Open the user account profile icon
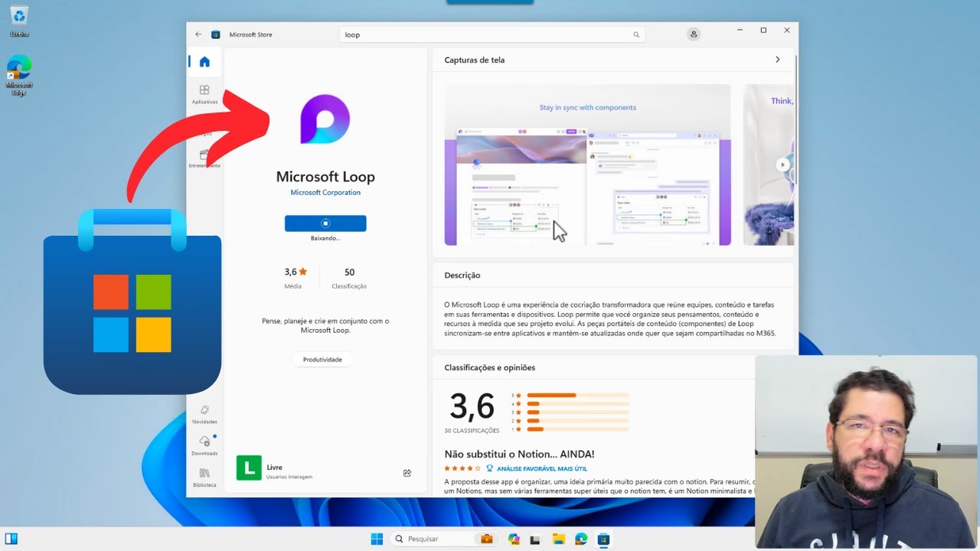The height and width of the screenshot is (551, 980). (694, 34)
